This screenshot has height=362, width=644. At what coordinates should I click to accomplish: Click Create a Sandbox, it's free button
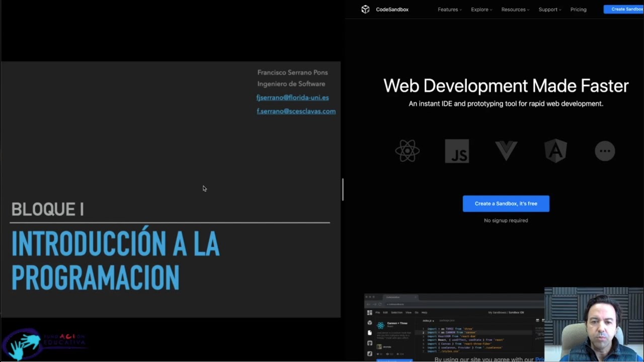coord(506,204)
